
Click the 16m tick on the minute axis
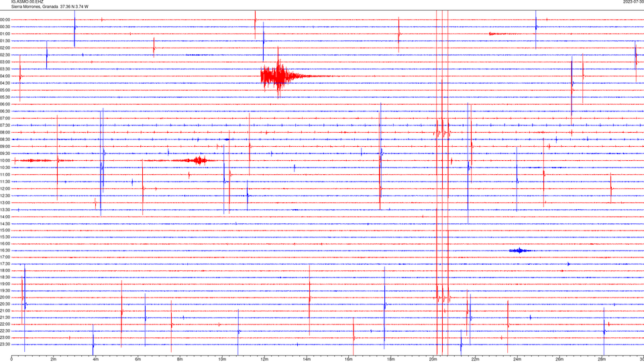(349, 359)
